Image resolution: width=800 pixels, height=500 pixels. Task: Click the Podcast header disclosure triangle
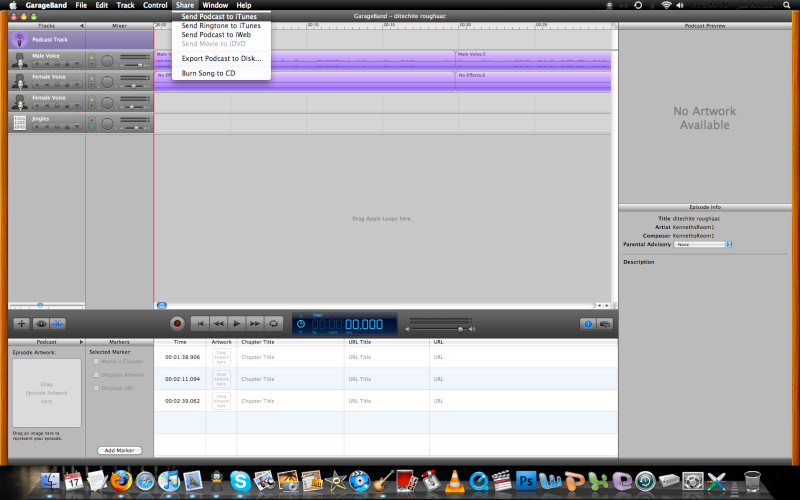pos(81,342)
